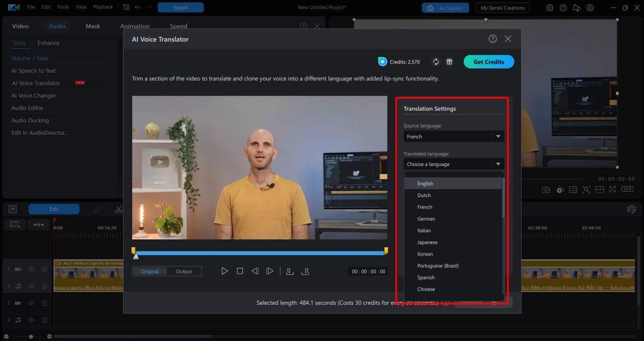This screenshot has width=644, height=341.
Task: Open the gift rewards icon next to credits
Action: 449,61
